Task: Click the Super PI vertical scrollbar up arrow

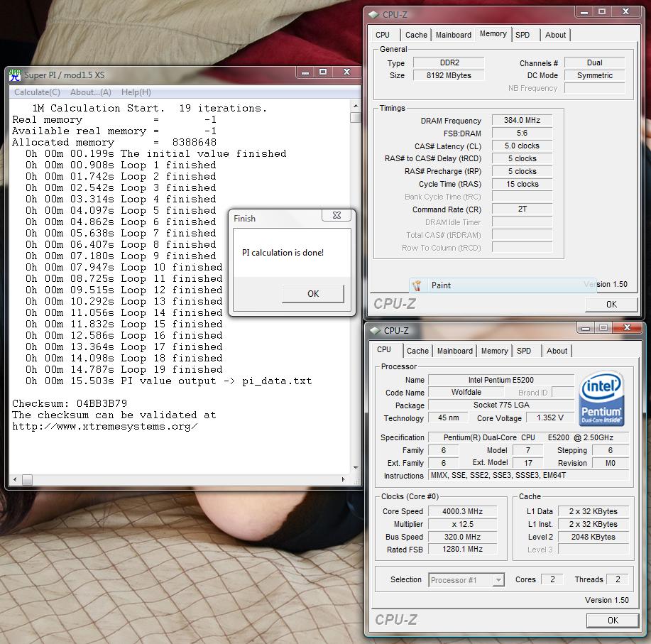Action: pyautogui.click(x=356, y=106)
